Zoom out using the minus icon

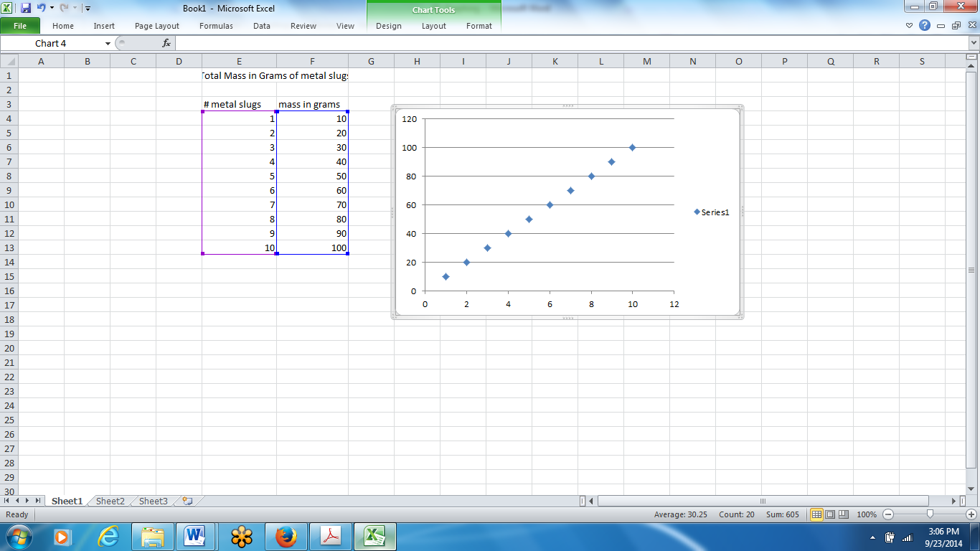[889, 514]
